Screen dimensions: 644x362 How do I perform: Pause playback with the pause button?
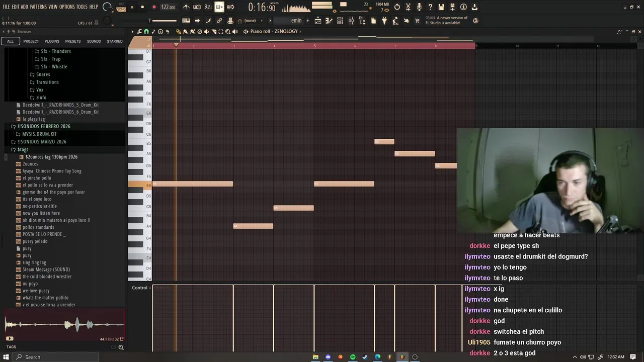tap(132, 7)
